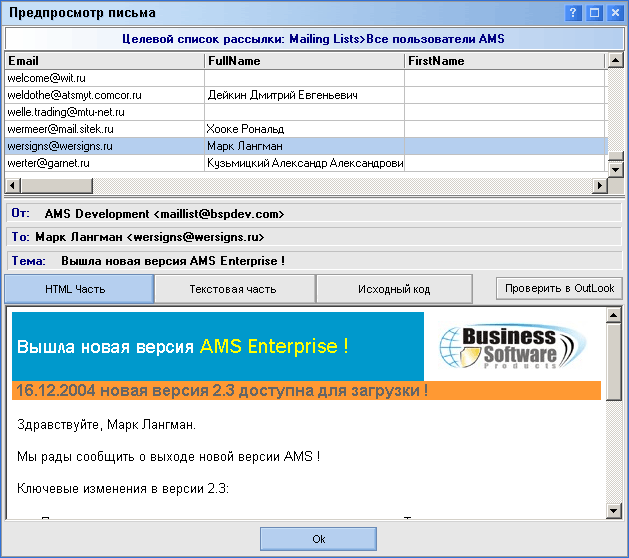
Task: Click the left arrow of horizontal scrollbar
Action: (x=12, y=186)
